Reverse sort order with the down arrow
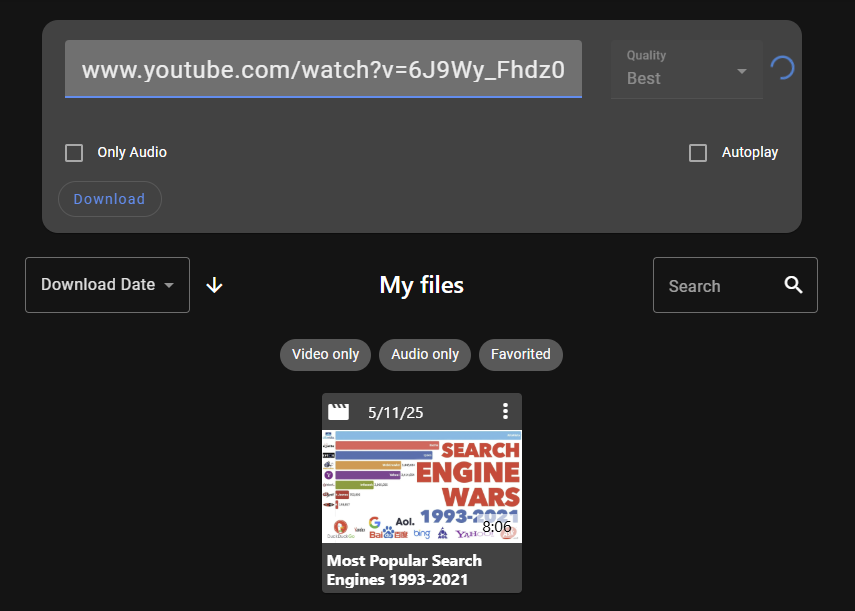This screenshot has height=611, width=855. 214,285
